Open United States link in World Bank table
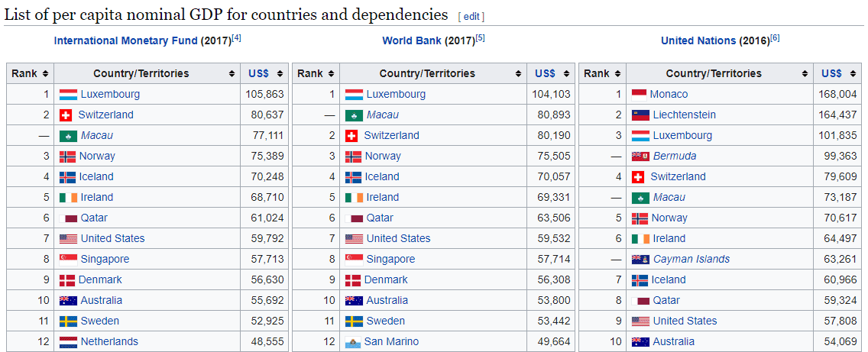 point(399,239)
